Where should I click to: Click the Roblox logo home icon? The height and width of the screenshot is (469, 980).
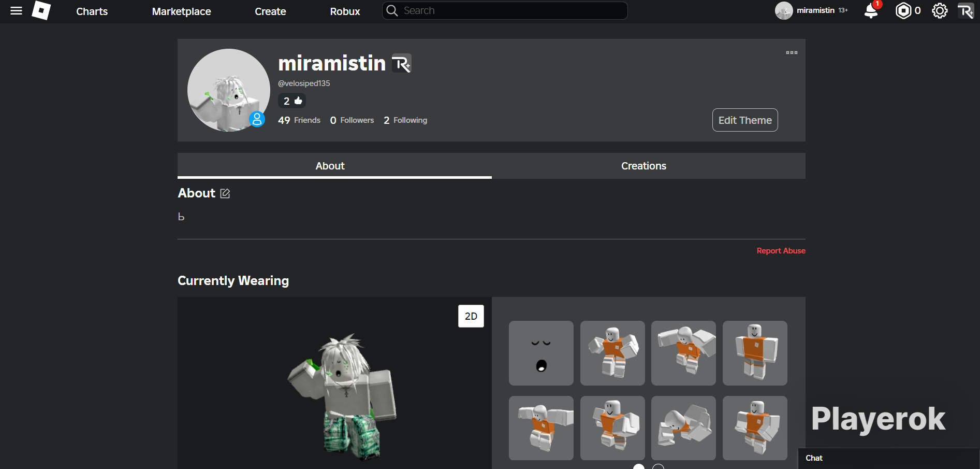[41, 10]
